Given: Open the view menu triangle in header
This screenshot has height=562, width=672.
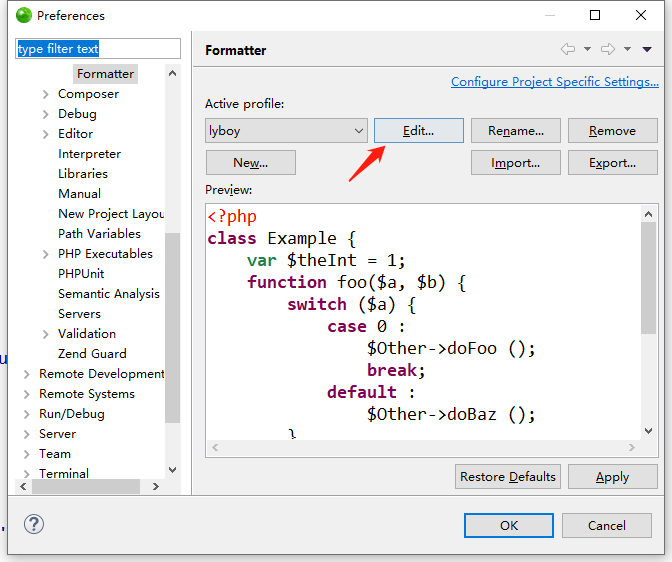Looking at the screenshot, I should pos(647,49).
